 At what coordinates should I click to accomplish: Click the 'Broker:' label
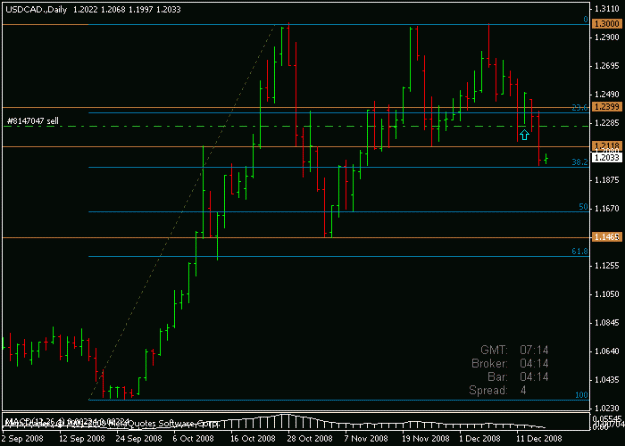(489, 363)
